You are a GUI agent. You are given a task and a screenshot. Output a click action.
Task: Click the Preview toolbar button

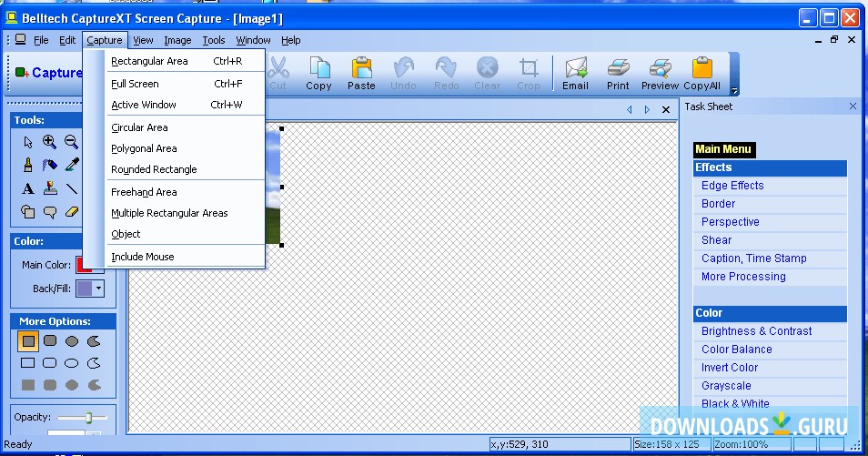pyautogui.click(x=660, y=73)
